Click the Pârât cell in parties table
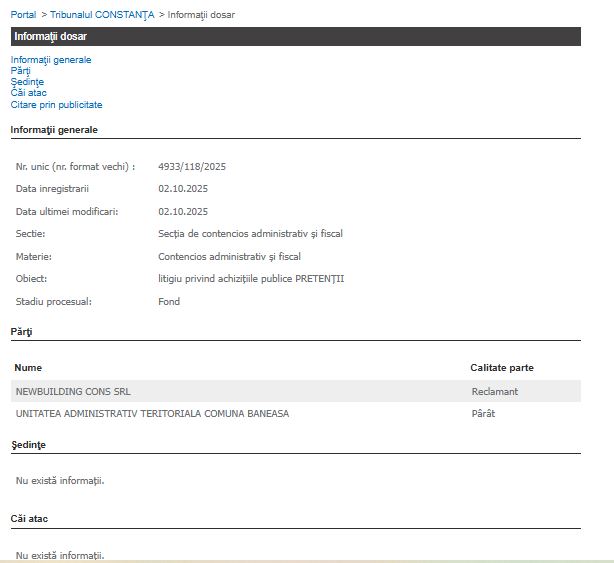The height and width of the screenshot is (563, 614). pyautogui.click(x=484, y=413)
